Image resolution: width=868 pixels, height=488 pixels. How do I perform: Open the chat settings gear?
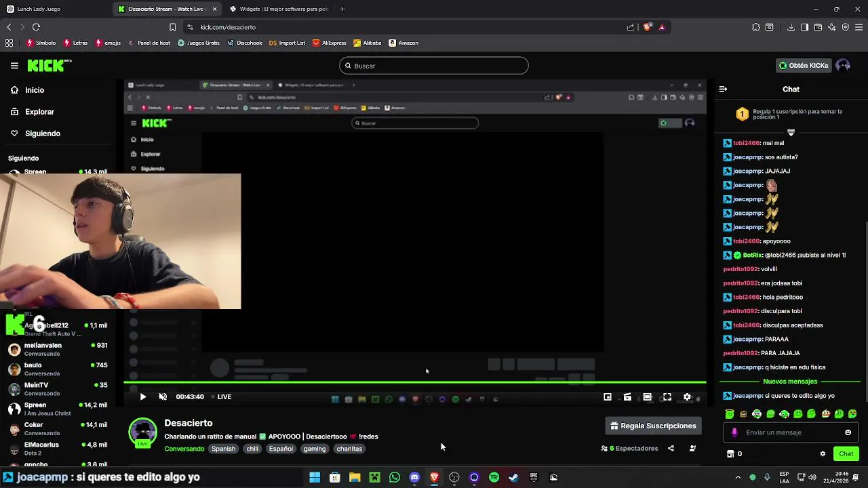(823, 454)
